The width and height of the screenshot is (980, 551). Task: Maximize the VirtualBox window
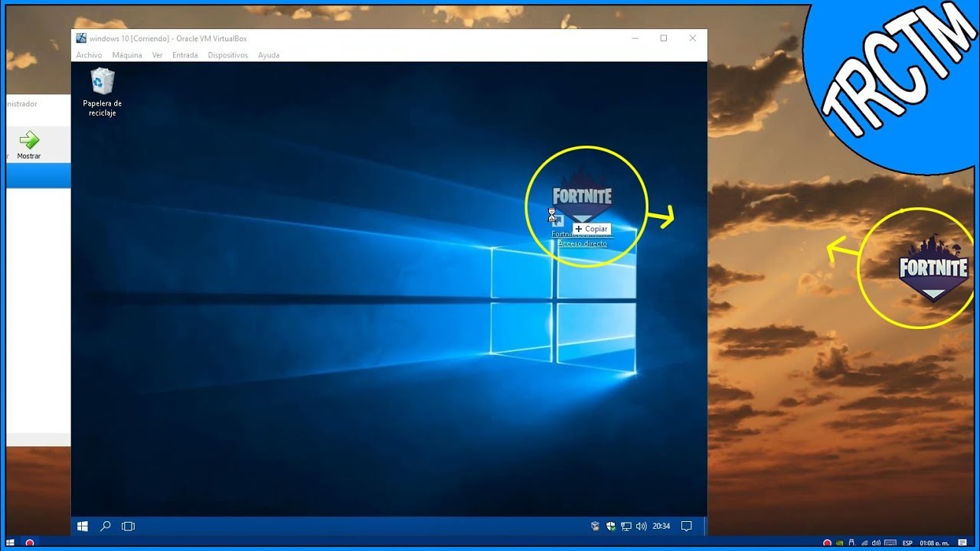664,38
